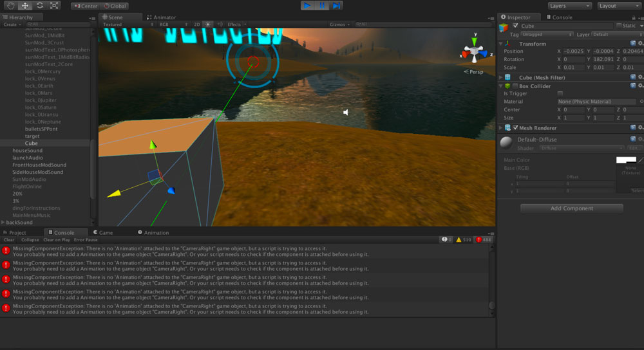Click the Pause button
This screenshot has width=644, height=350.
tap(322, 6)
